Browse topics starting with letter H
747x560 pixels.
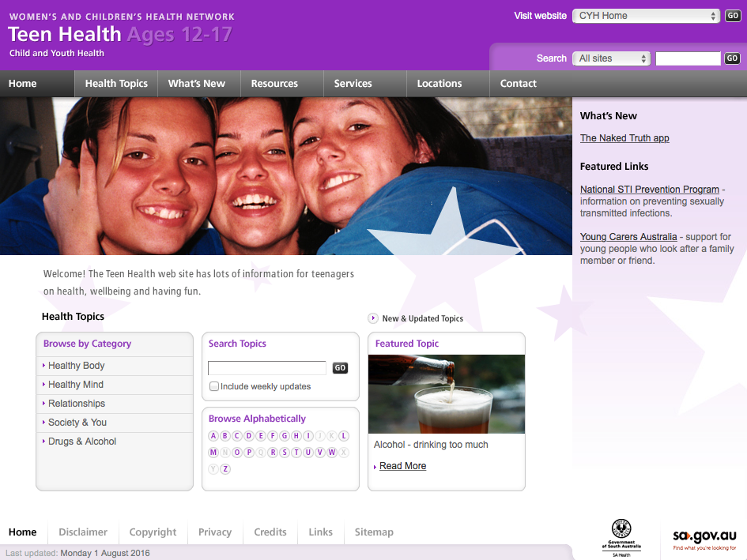296,436
